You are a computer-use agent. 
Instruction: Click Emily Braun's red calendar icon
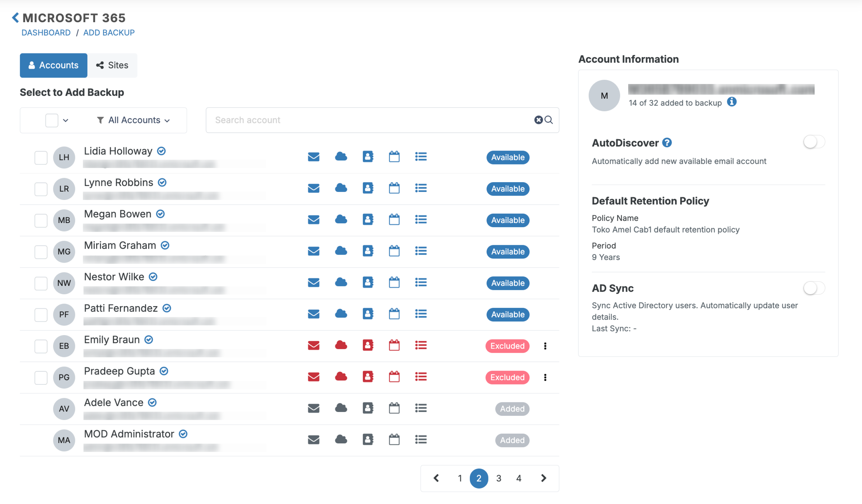pyautogui.click(x=394, y=345)
